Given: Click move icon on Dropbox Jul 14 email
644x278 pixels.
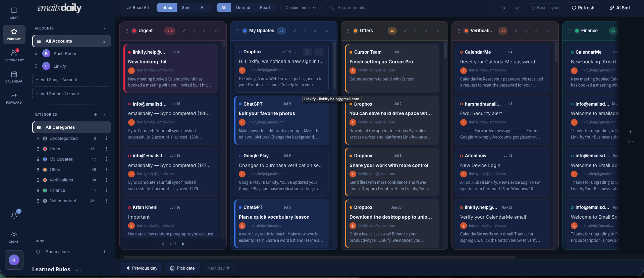Looking at the screenshot, I should (319, 52).
